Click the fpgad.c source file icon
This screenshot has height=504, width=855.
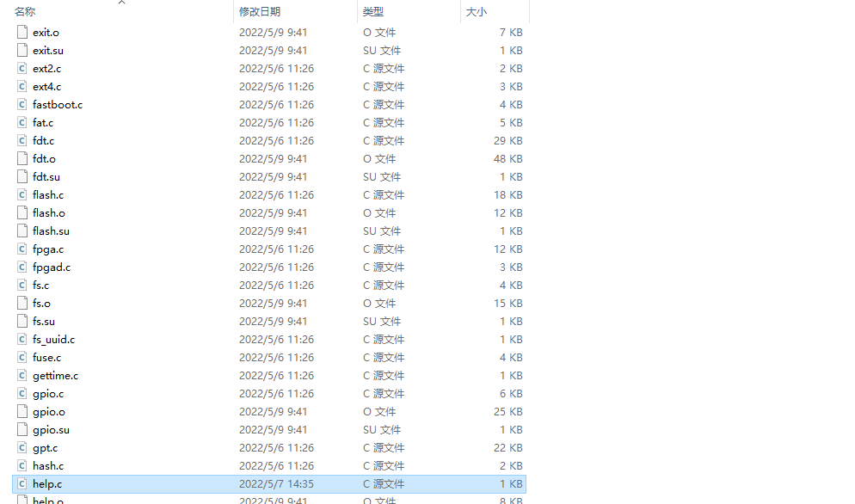(x=22, y=267)
